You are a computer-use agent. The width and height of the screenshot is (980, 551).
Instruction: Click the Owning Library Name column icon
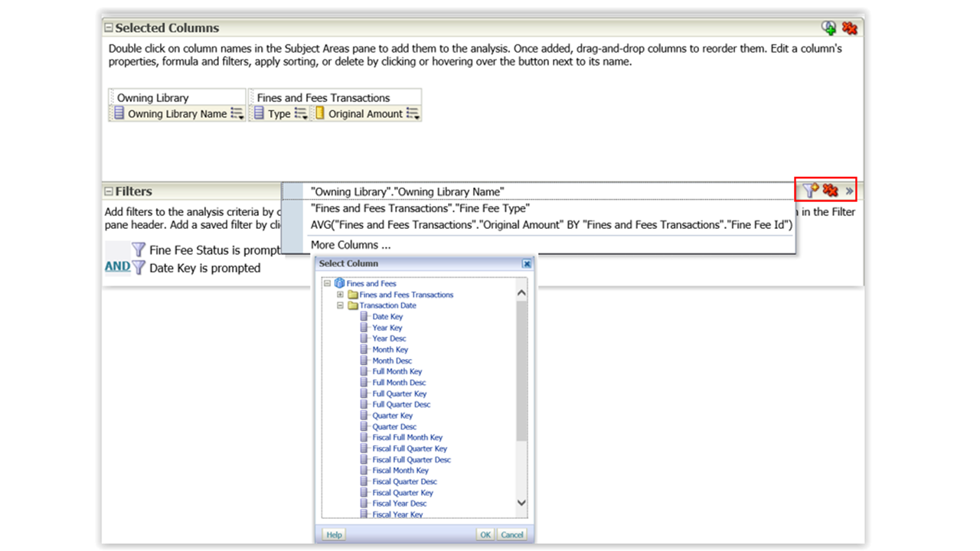(x=119, y=113)
